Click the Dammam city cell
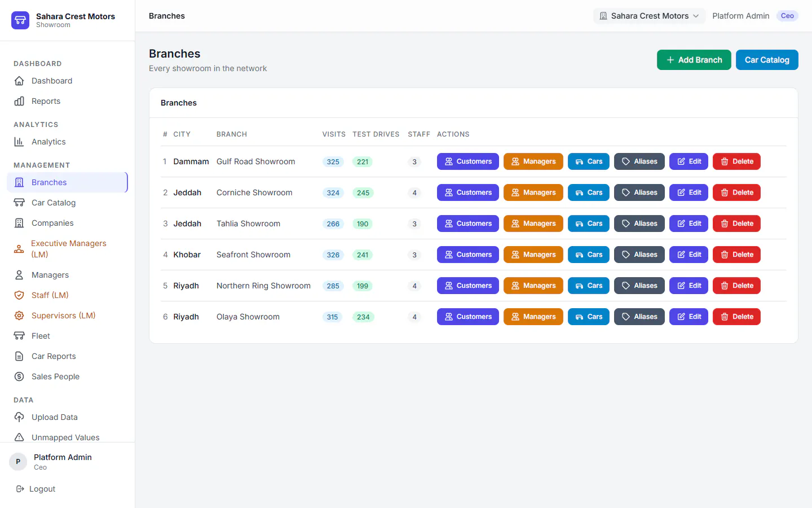812x508 pixels. click(x=191, y=161)
